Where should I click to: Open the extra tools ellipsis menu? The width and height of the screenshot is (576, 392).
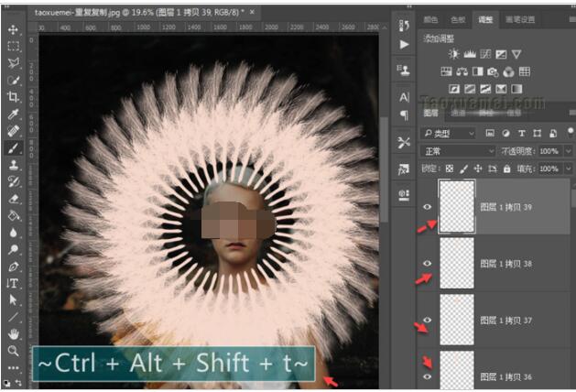click(13, 367)
